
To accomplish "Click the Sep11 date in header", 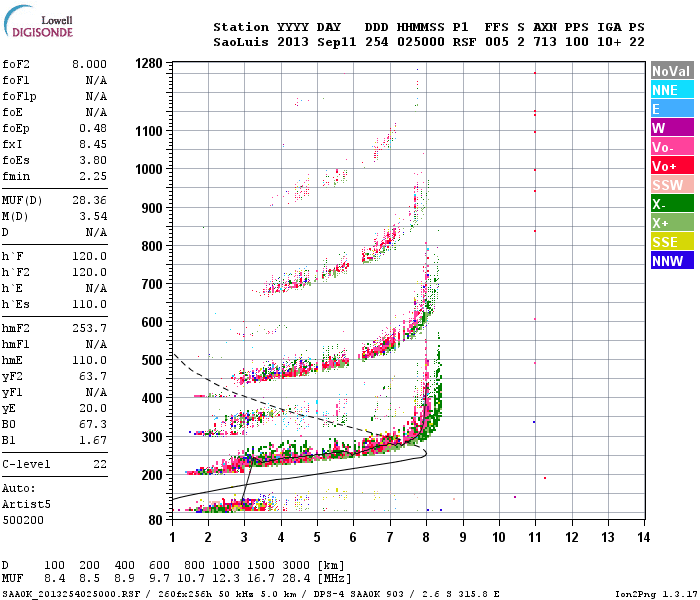I will tap(337, 42).
